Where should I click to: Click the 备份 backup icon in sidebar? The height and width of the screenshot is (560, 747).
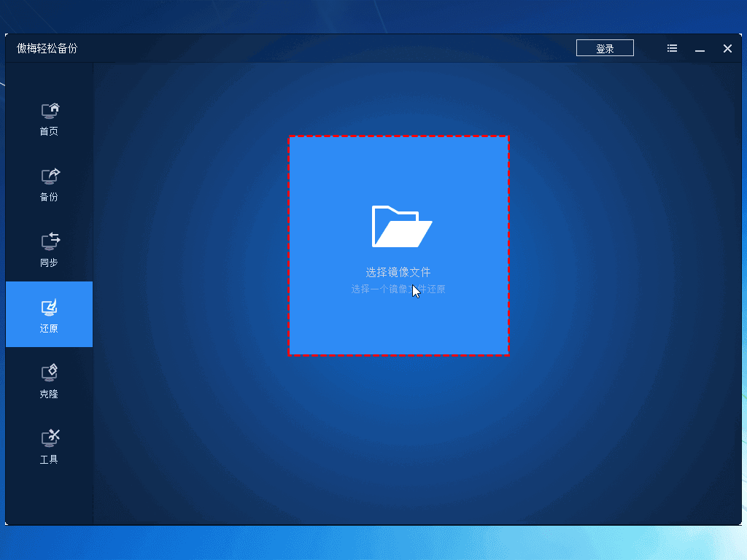(x=50, y=176)
